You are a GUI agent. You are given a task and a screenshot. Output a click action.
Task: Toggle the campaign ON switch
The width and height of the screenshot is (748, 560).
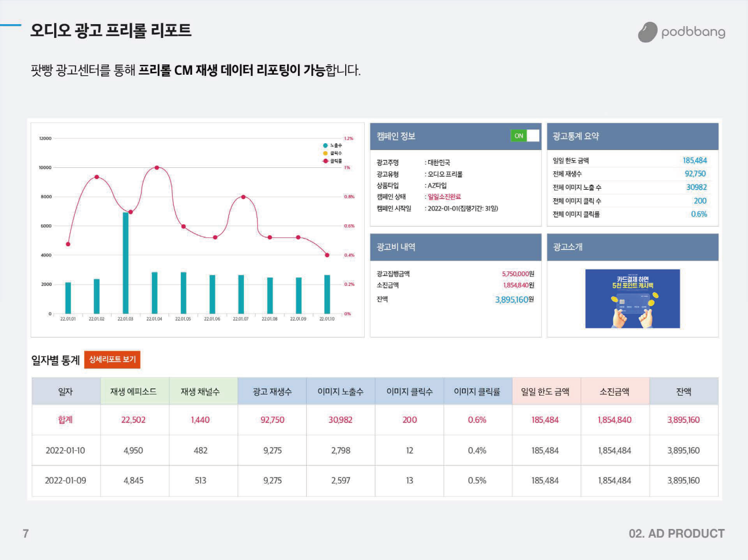pyautogui.click(x=525, y=136)
